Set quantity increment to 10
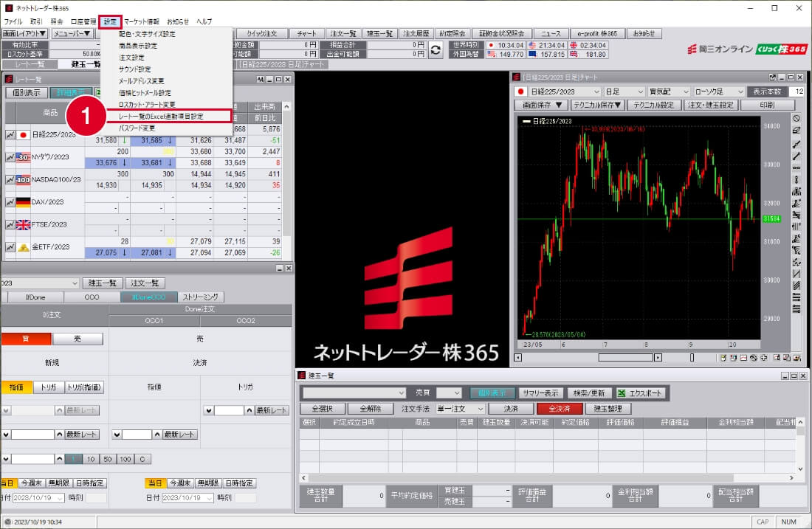 [91, 459]
